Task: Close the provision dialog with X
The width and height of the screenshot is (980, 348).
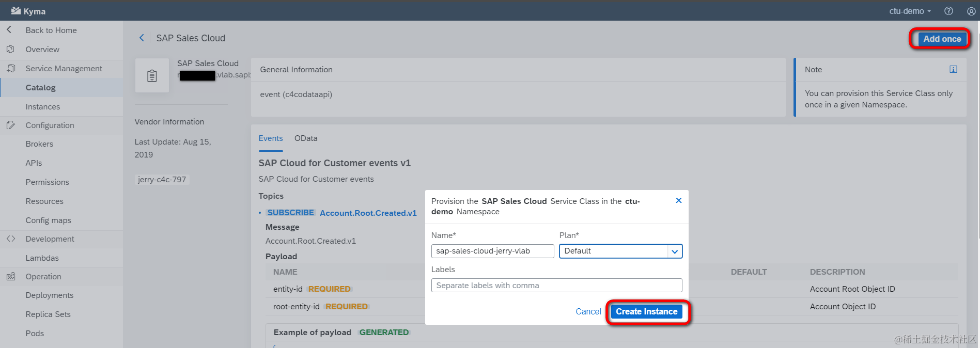Action: [x=679, y=200]
